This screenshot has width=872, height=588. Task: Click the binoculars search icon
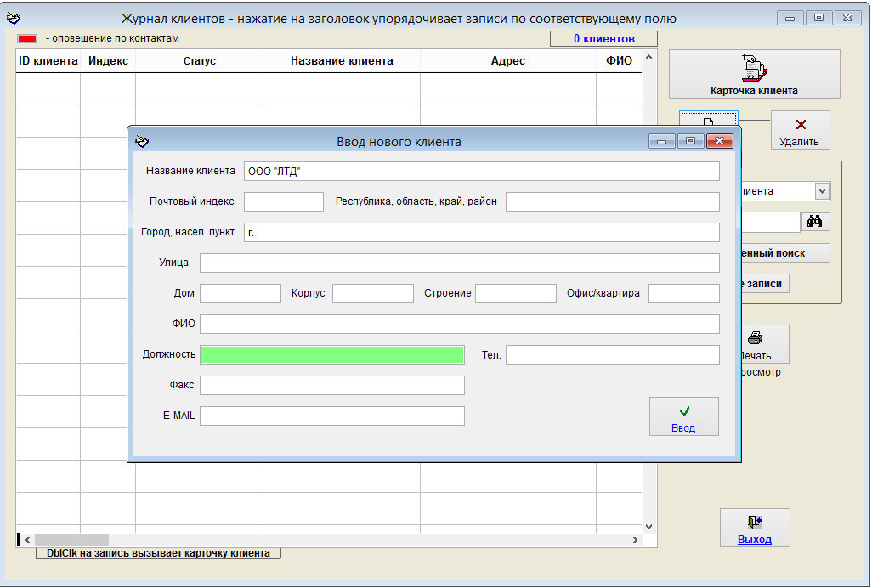click(x=815, y=222)
